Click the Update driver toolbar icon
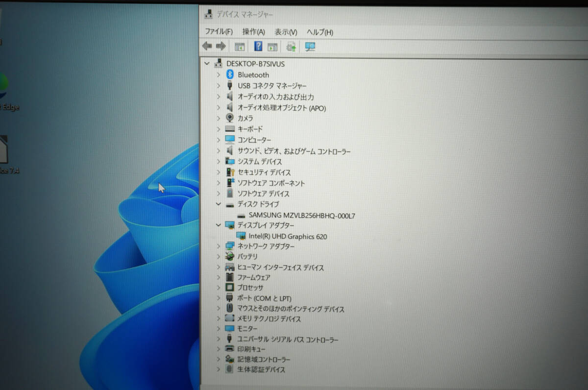Viewport: 588px width, 390px height. click(x=292, y=47)
